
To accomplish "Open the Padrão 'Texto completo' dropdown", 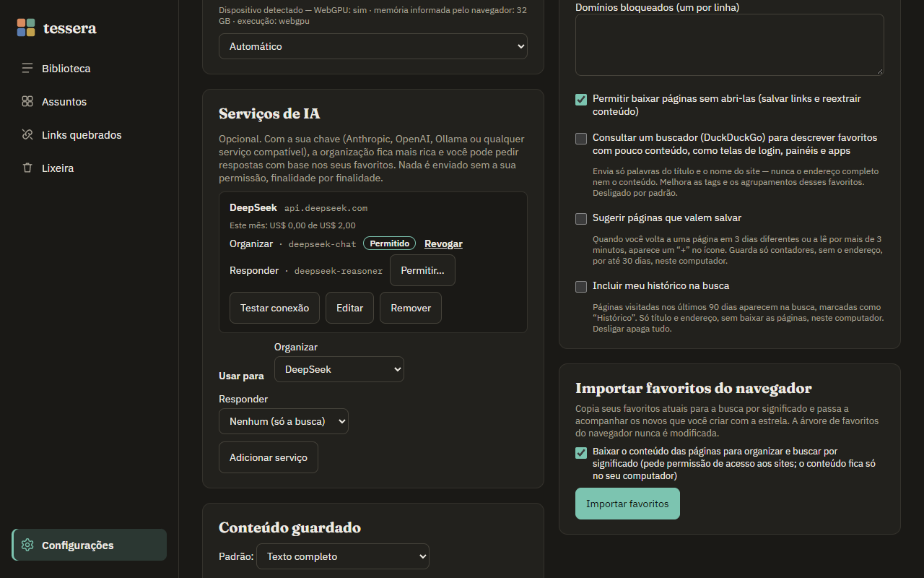I will coord(343,556).
